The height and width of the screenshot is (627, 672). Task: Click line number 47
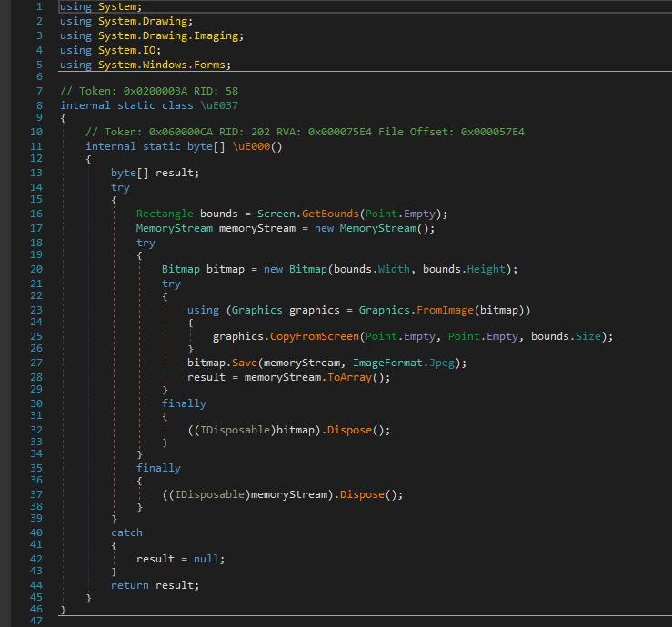36,621
